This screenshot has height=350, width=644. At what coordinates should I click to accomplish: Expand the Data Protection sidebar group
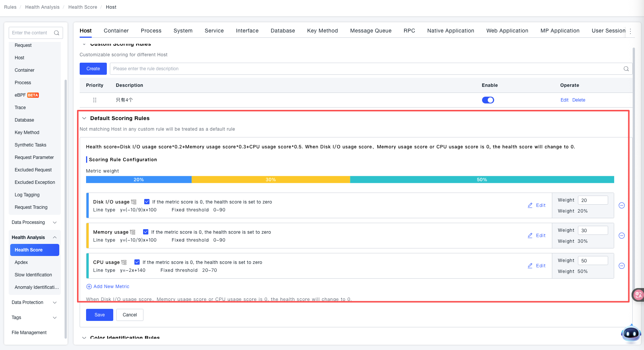pyautogui.click(x=55, y=302)
